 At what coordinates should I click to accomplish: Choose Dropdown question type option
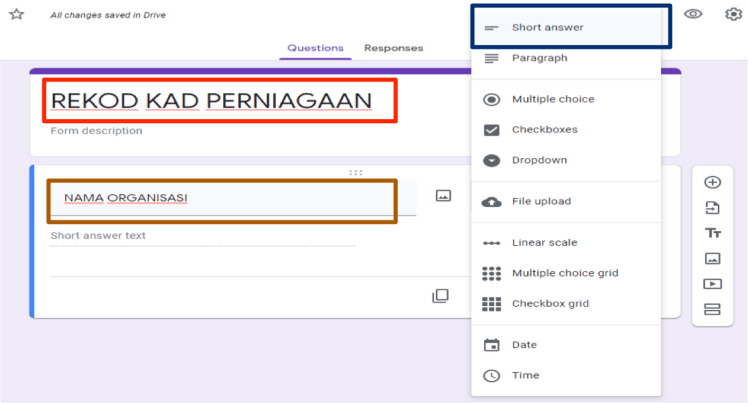coord(539,160)
